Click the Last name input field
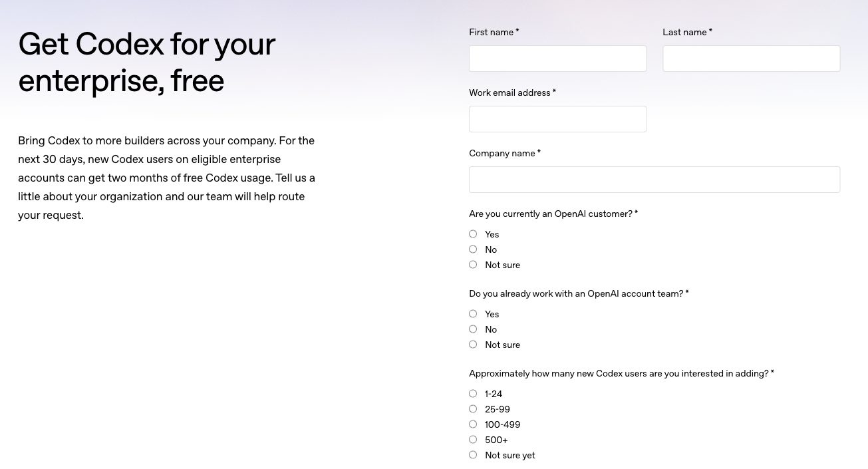The width and height of the screenshot is (868, 469). pos(751,59)
